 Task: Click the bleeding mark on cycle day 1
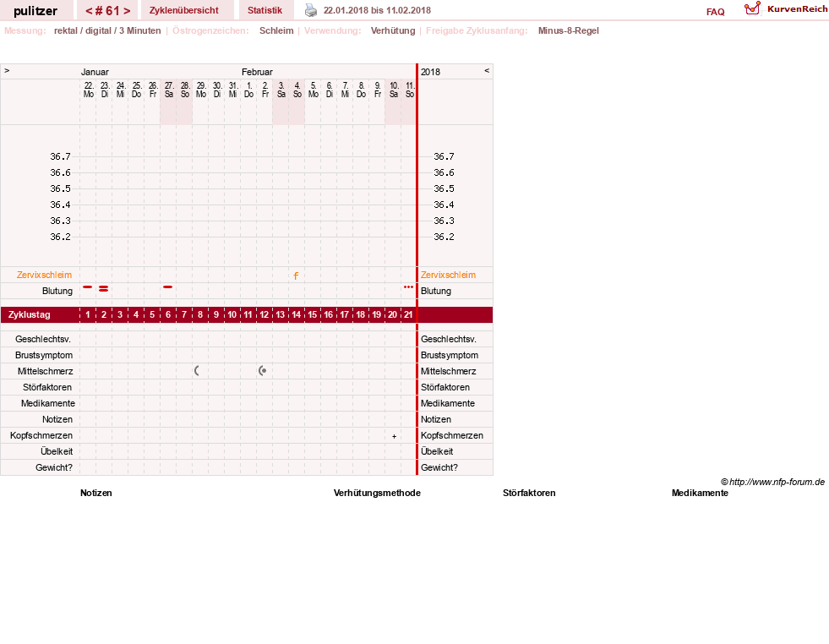(88, 287)
